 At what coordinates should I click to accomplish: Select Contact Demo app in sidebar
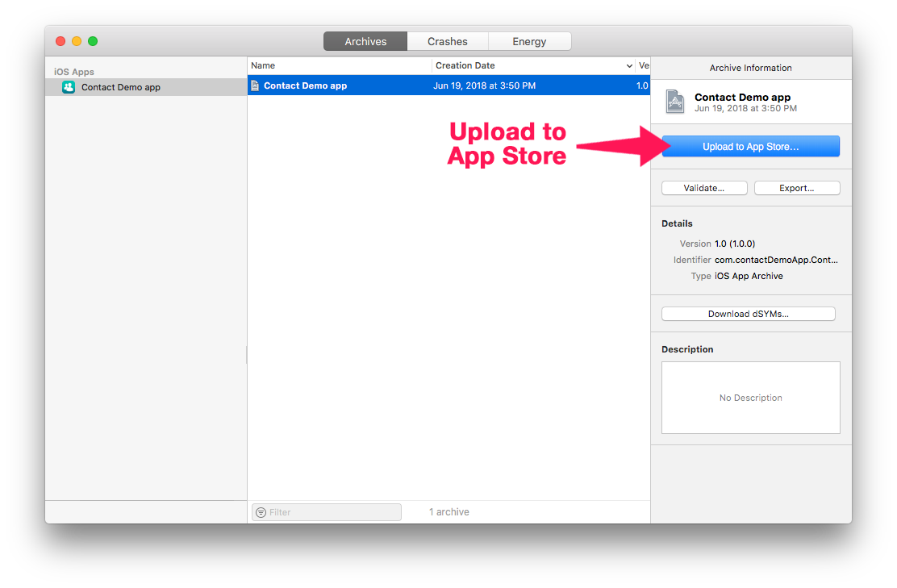(x=147, y=87)
